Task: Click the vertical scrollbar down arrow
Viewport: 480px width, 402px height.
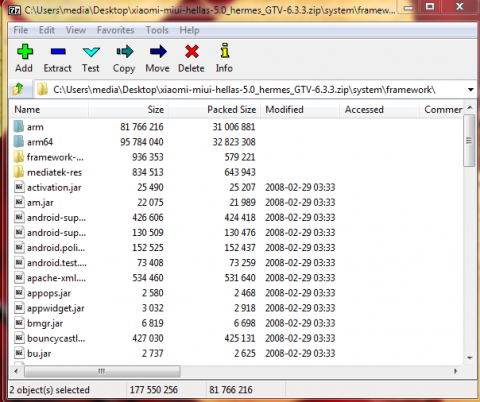Action: coord(470,358)
